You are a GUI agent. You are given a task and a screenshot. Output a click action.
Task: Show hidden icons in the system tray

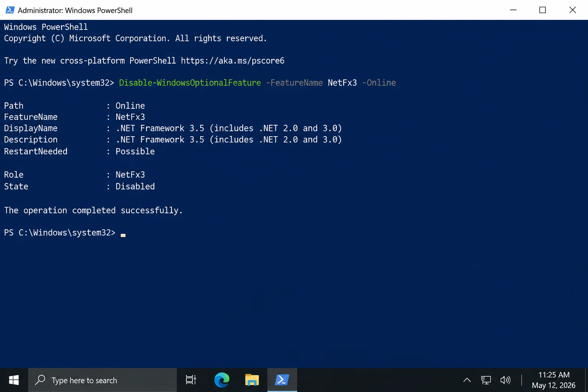point(467,380)
